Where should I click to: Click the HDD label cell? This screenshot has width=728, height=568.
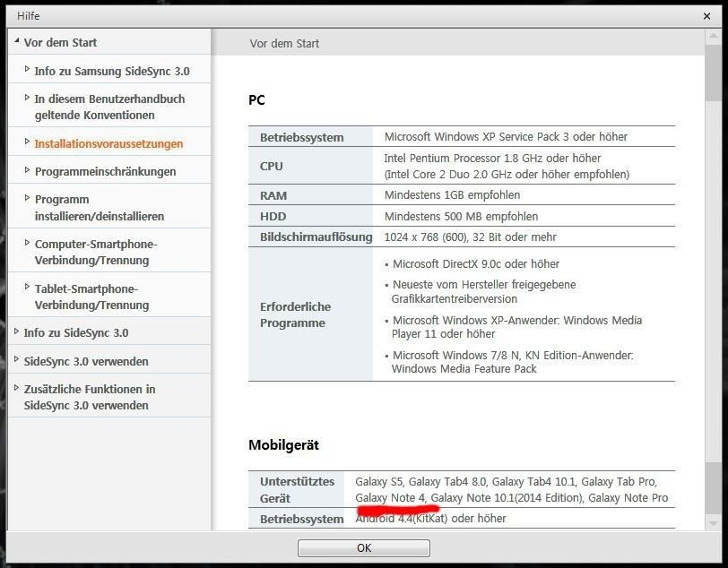310,216
